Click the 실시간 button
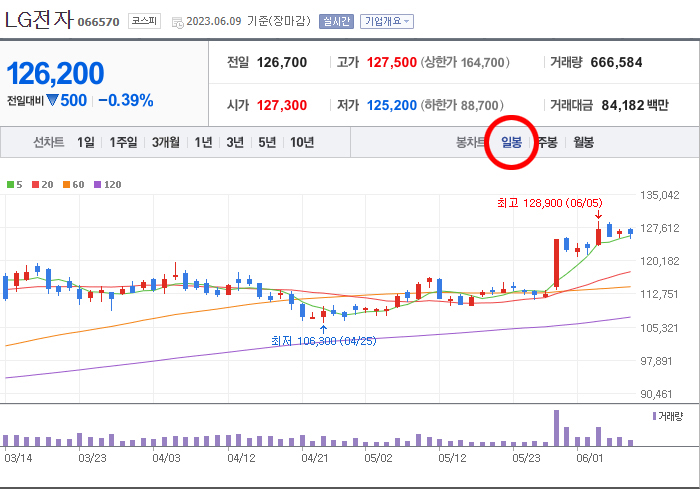Image resolution: width=700 pixels, height=489 pixels. pos(336,21)
